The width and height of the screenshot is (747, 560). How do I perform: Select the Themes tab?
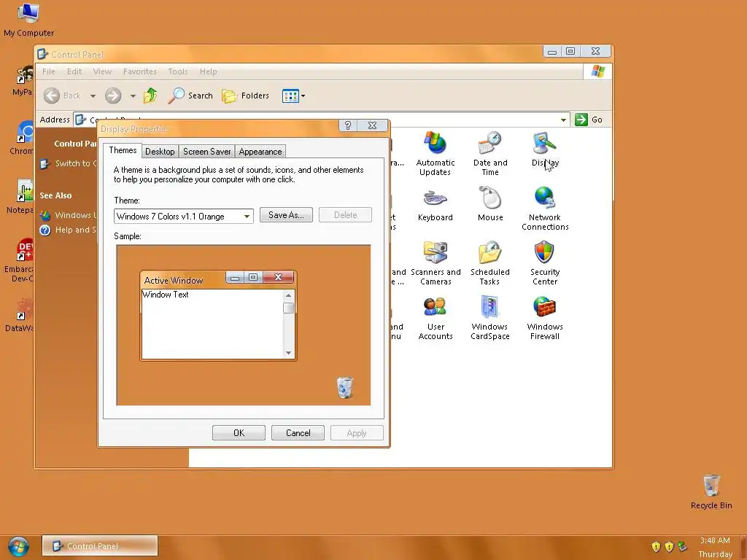pyautogui.click(x=123, y=150)
